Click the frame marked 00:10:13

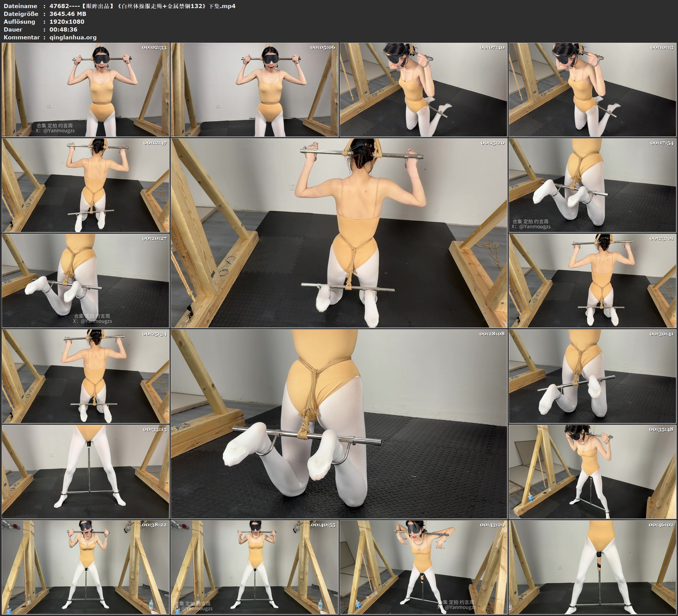[592, 90]
